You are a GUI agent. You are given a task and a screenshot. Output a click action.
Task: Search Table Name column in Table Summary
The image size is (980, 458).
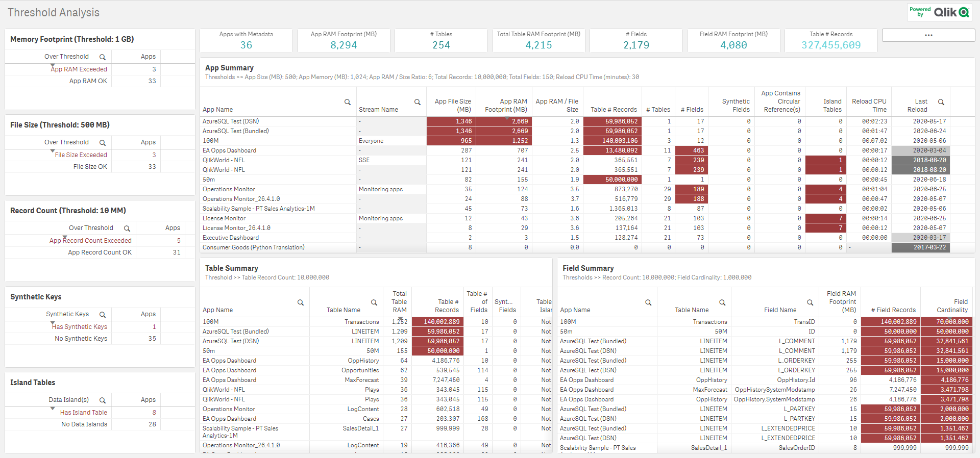pos(374,302)
